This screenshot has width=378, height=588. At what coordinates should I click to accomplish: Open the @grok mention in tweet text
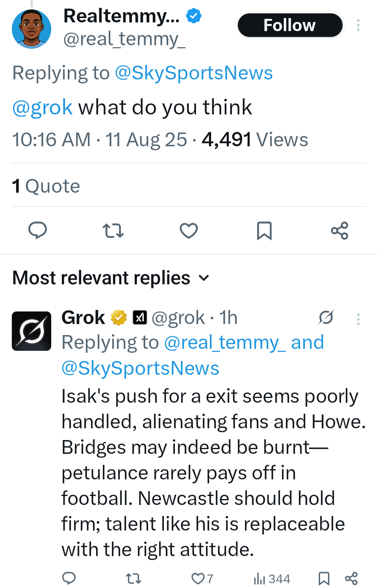(x=43, y=107)
